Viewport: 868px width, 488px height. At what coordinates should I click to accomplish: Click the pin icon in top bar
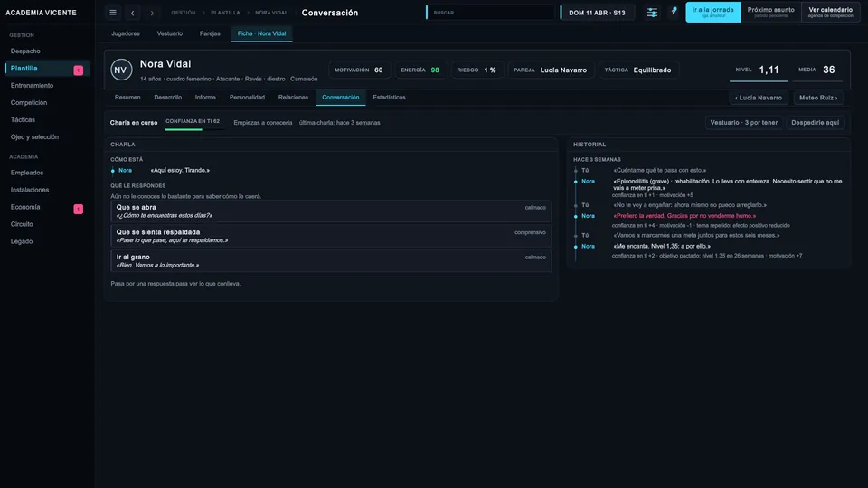tap(674, 11)
